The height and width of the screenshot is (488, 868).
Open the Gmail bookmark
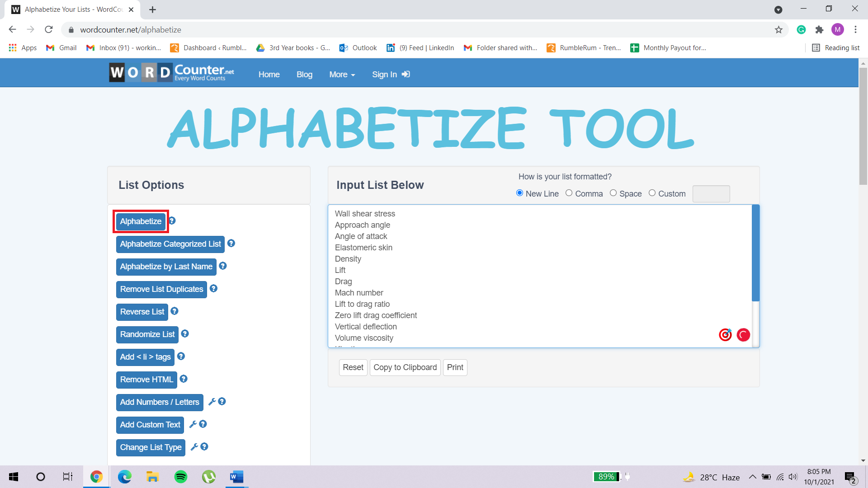(x=61, y=48)
